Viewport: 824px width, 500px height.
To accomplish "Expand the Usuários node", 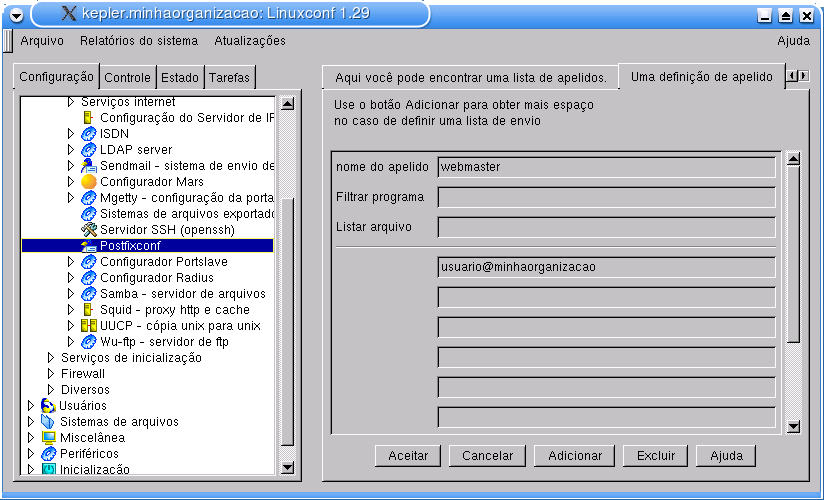I will click(31, 406).
